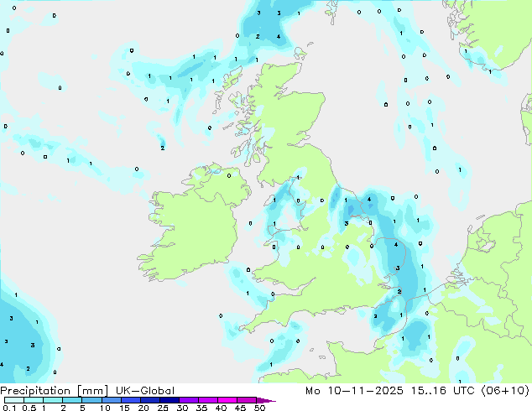Click the blue swatch between 15 and 20
532x411 pixels.
click(130, 400)
